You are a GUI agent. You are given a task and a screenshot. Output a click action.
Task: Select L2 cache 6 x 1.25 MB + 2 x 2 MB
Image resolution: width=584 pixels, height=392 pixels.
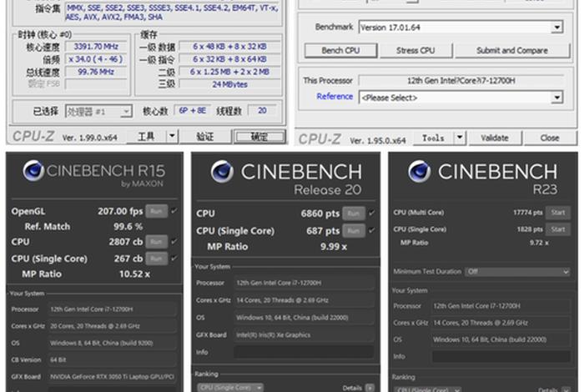pyautogui.click(x=229, y=72)
